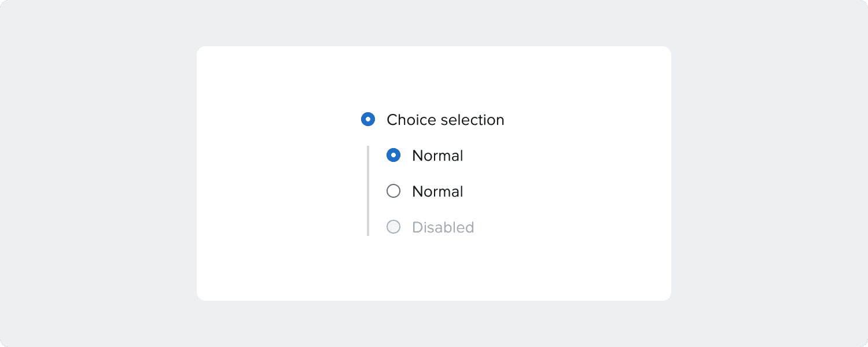
Task: Click the empty circle of the second Normal option
Action: (393, 191)
